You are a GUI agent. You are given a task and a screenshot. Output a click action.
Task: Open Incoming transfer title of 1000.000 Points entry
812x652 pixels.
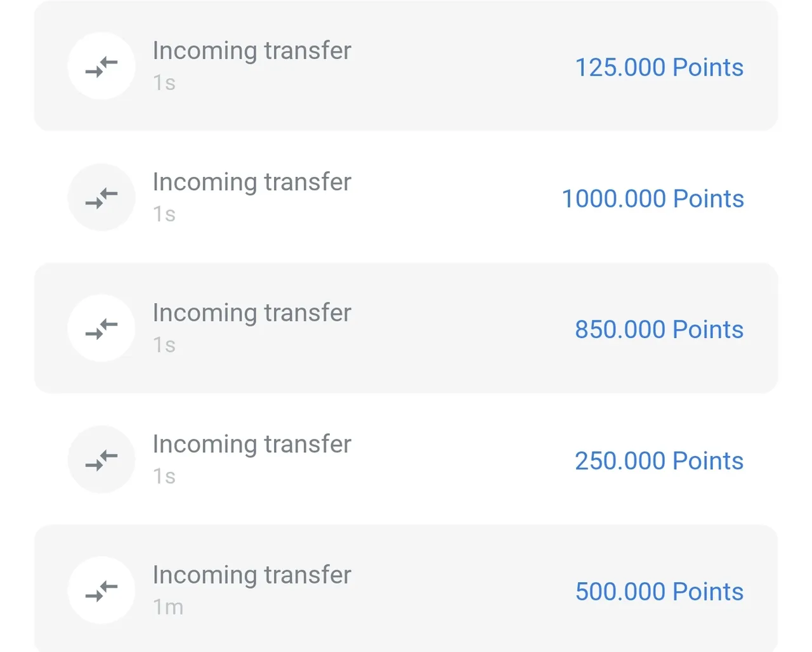pyautogui.click(x=252, y=182)
